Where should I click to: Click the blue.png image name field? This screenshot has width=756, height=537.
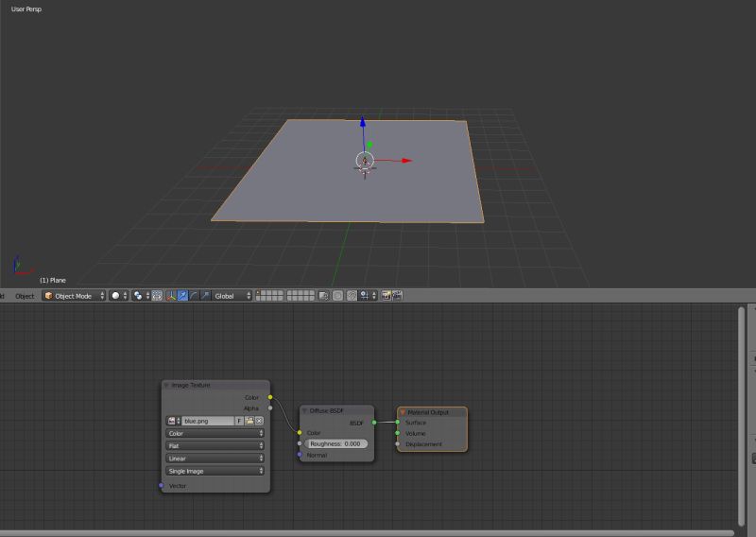click(x=208, y=421)
